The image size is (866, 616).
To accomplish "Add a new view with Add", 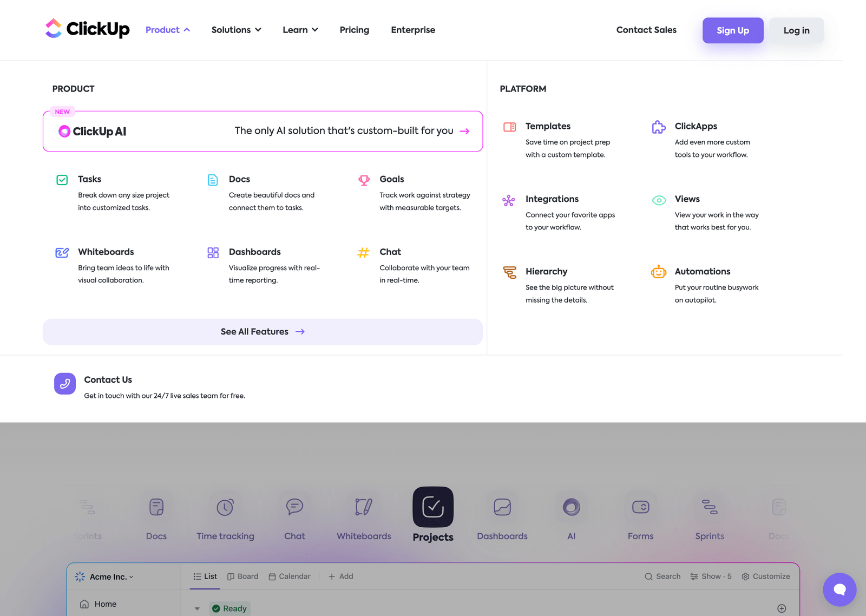I will pos(341,576).
